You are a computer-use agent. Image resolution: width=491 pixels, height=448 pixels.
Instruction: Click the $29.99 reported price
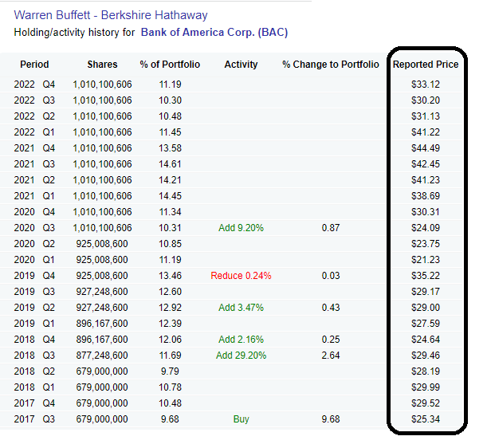tap(426, 387)
